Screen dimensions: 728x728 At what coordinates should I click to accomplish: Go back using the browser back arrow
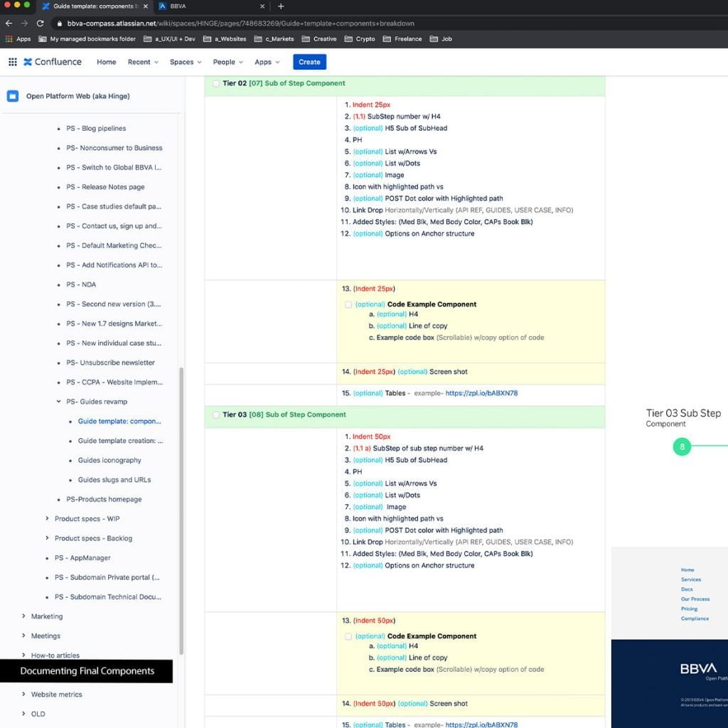[9, 23]
